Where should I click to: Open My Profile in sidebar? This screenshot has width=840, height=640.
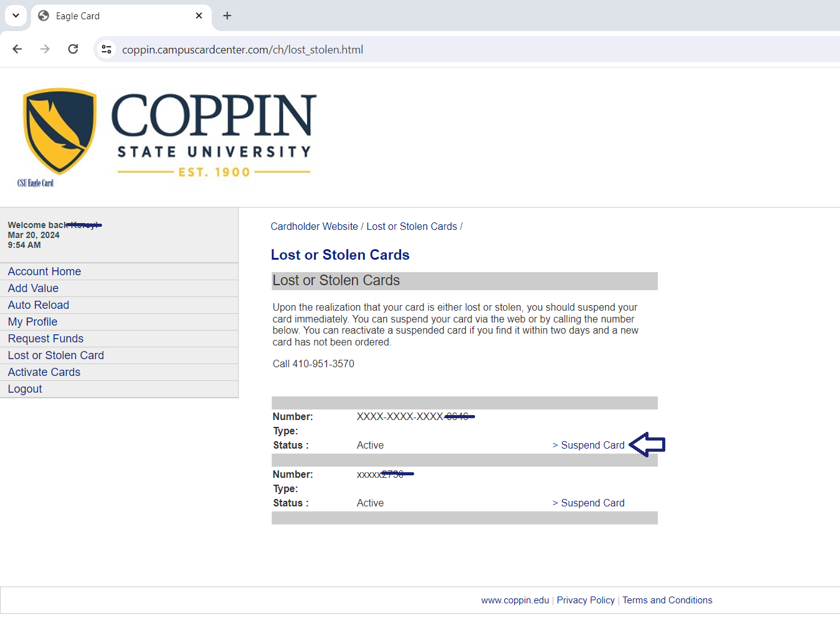(x=32, y=322)
